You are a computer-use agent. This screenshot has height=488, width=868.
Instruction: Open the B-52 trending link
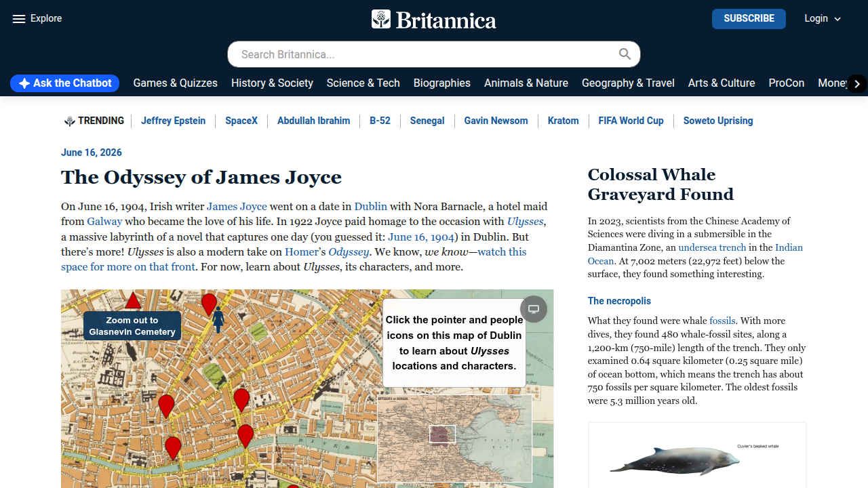[380, 121]
